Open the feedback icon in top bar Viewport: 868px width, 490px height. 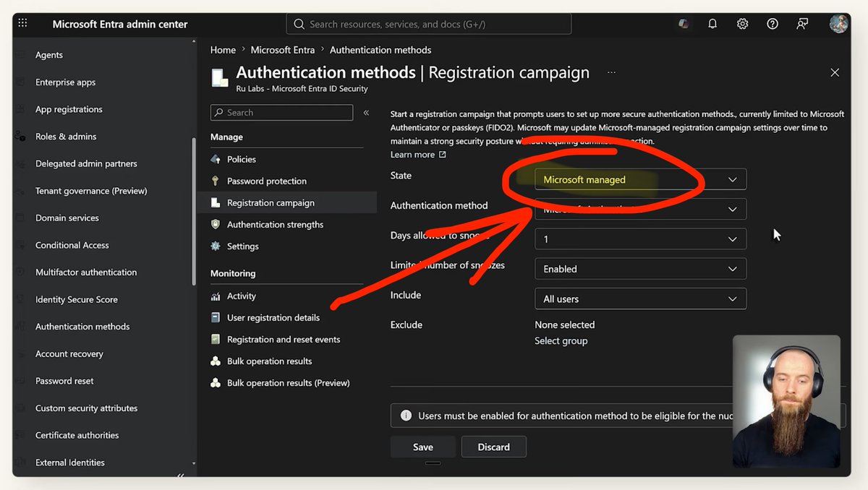click(802, 24)
